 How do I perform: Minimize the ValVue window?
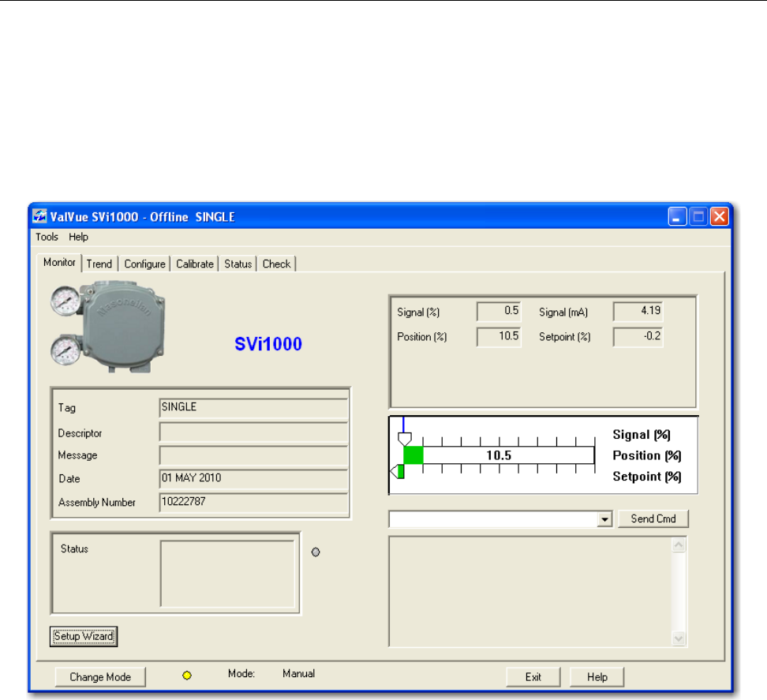coord(677,216)
